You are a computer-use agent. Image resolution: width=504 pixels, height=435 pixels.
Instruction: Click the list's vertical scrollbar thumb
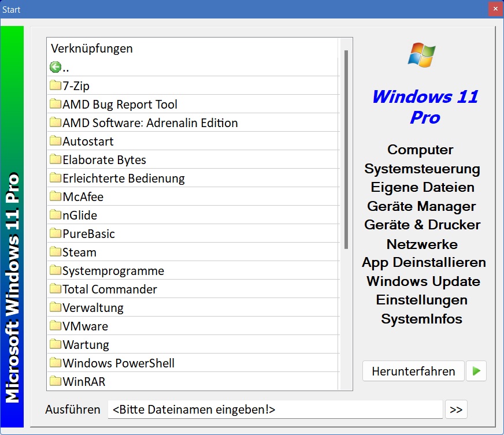pos(346,149)
